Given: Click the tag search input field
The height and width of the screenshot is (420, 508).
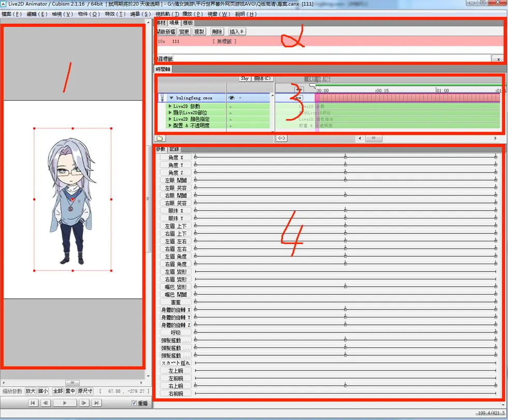Looking at the screenshot, I should click(332, 59).
